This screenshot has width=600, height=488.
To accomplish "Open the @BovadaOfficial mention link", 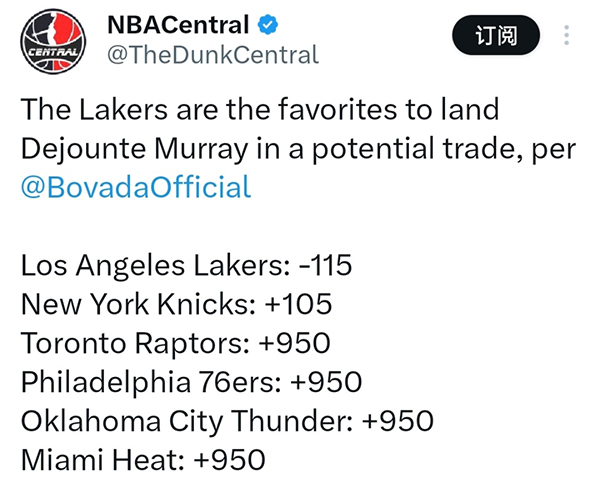I will pos(136,187).
